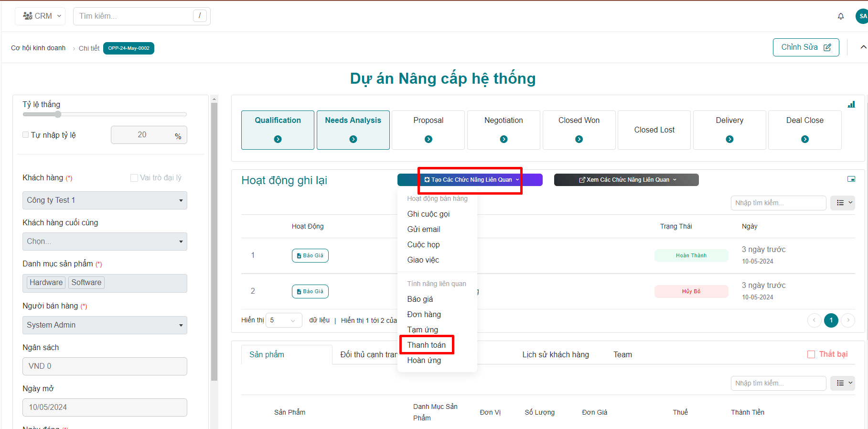Enable the Tự nhập tỷ lệ checkbox
868x429 pixels.
pos(26,135)
